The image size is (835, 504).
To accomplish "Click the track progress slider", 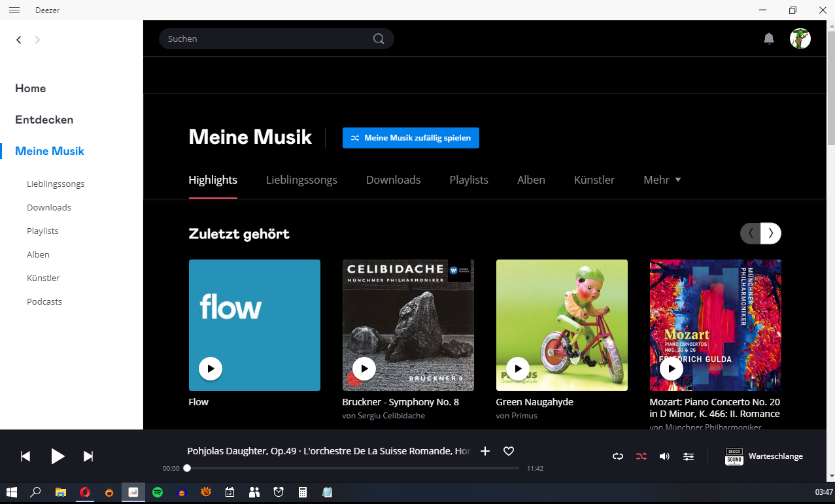I will click(x=352, y=468).
